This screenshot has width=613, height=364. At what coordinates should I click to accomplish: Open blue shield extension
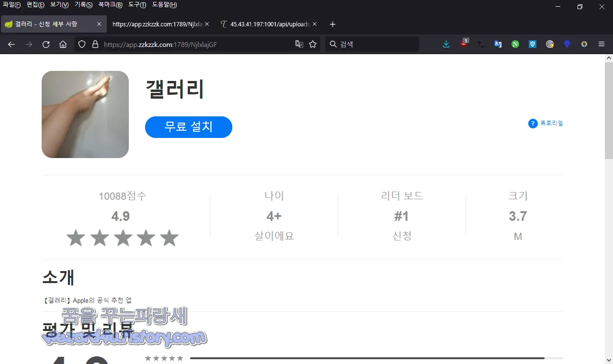[533, 44]
